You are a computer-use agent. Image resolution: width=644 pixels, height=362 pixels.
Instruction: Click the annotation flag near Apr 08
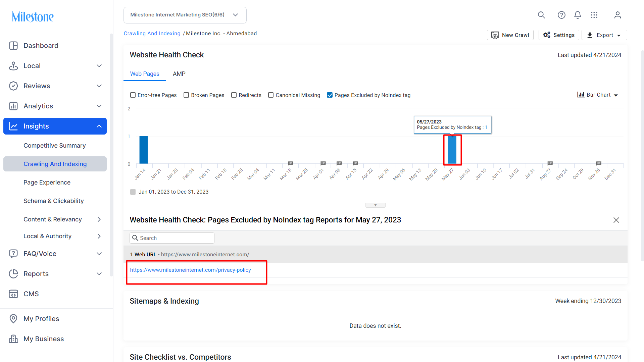pos(339,163)
